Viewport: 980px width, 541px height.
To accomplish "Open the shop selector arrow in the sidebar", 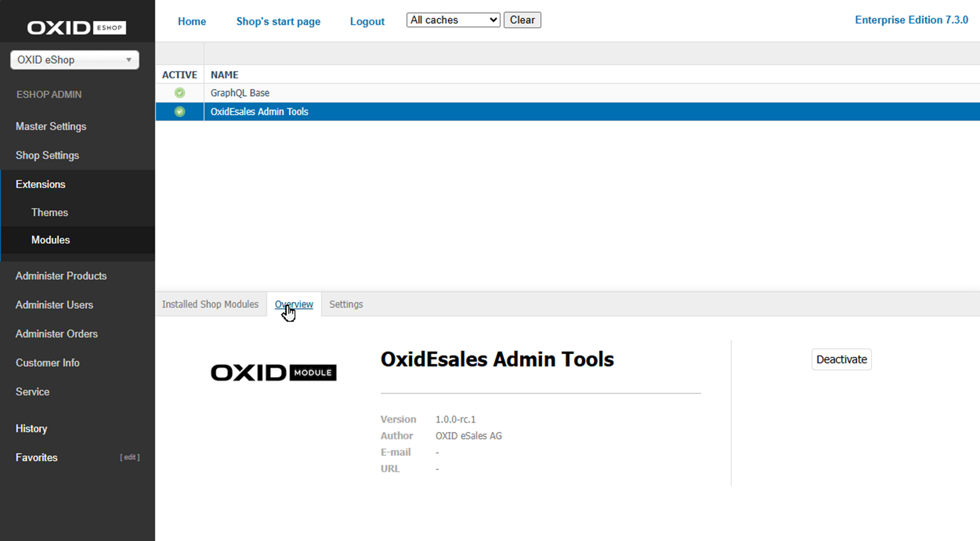I will (x=130, y=59).
